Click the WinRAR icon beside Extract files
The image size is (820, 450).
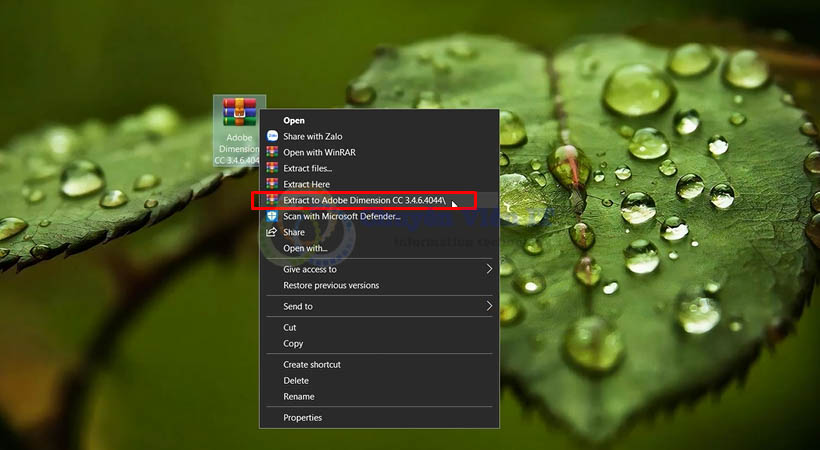click(x=272, y=168)
